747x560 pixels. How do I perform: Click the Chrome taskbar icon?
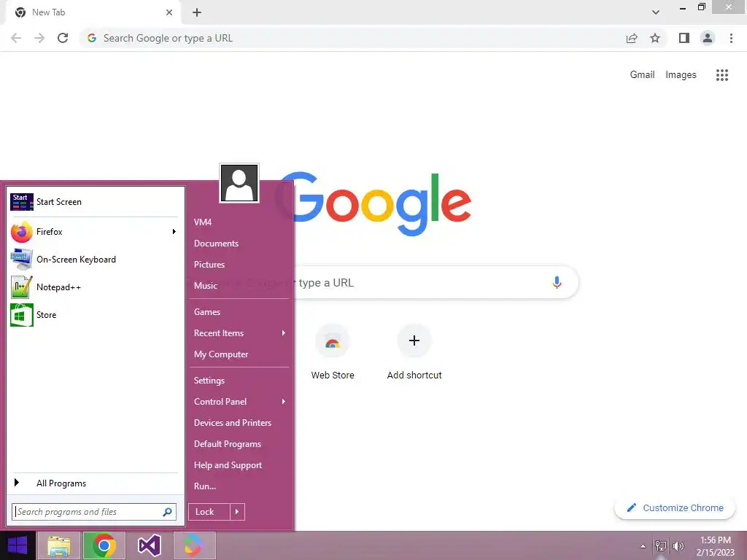coord(104,545)
